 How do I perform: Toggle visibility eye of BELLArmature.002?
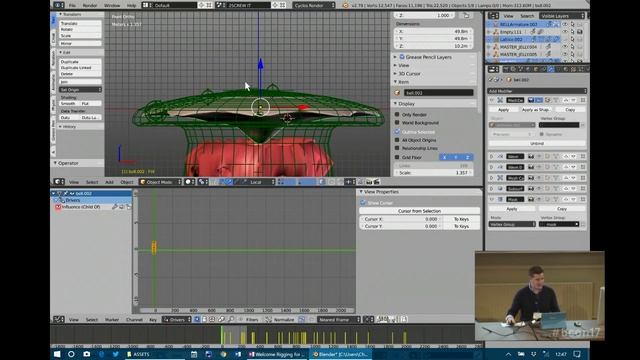(565, 24)
